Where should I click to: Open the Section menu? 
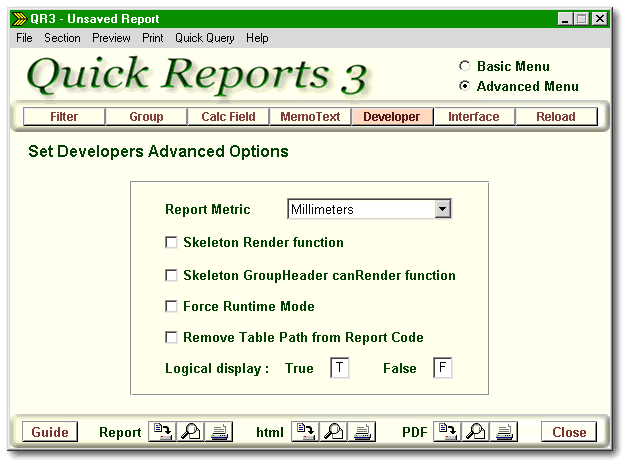pos(62,38)
